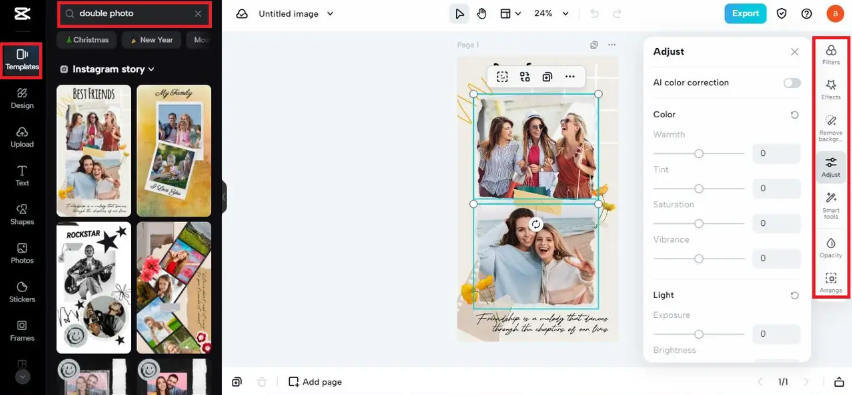Click the page duplicate icon above the canvas
The image size is (852, 395).
click(x=594, y=45)
